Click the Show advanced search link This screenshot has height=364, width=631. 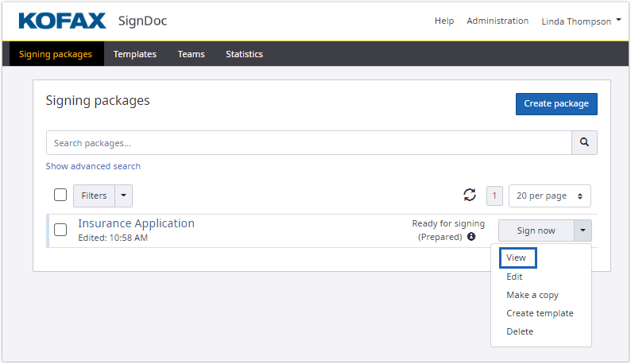[x=93, y=166]
